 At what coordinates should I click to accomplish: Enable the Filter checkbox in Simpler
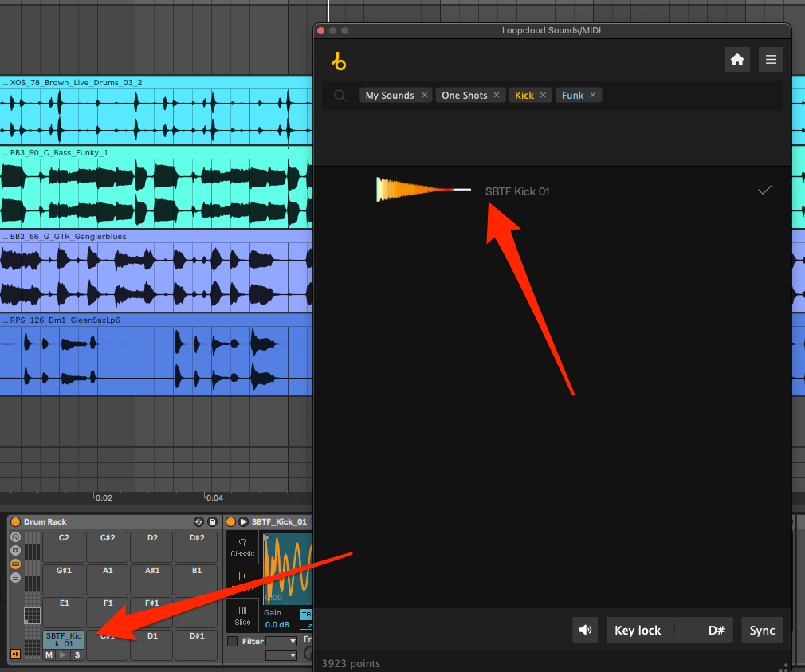pos(232,641)
